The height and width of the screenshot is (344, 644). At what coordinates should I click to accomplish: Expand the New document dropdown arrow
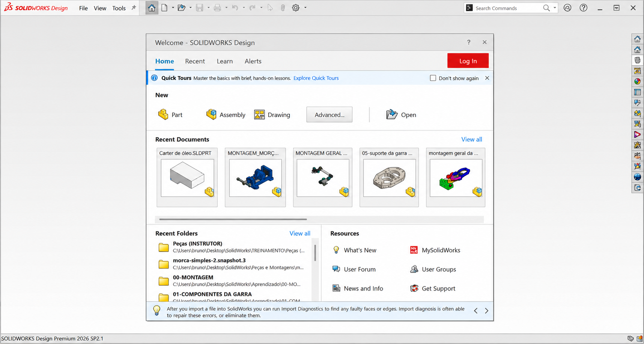[173, 8]
